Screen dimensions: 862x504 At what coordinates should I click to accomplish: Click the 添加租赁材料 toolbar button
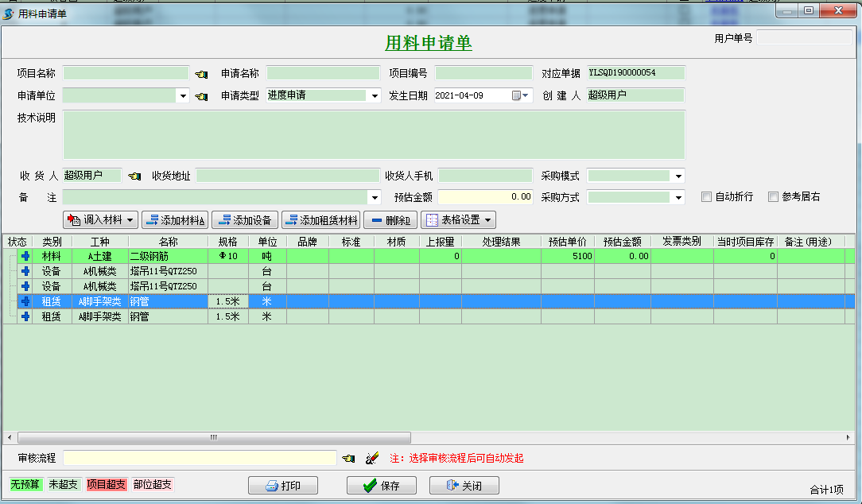[321, 220]
